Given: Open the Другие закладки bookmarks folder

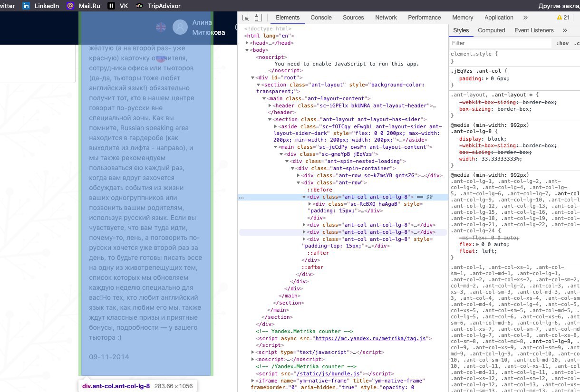Looking at the screenshot, I should tap(559, 6).
